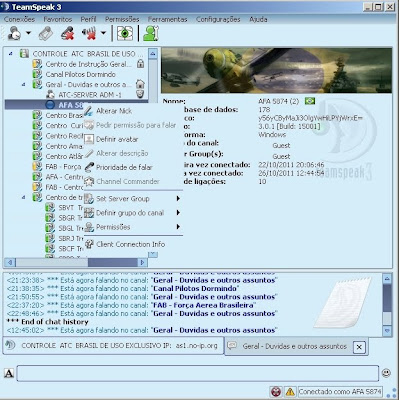The image size is (399, 400).
Task: Collapse the Centro de tr... channel node
Action: coord(24,197)
